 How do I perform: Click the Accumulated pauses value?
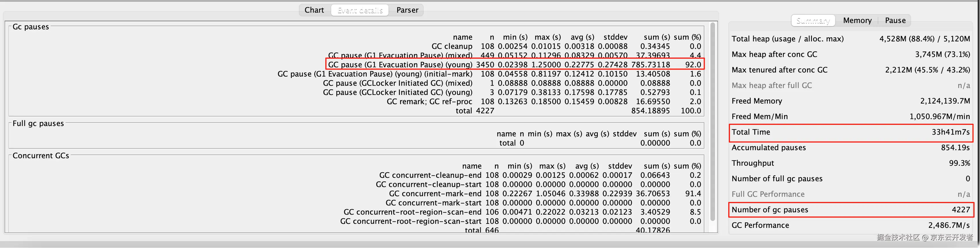(x=955, y=148)
